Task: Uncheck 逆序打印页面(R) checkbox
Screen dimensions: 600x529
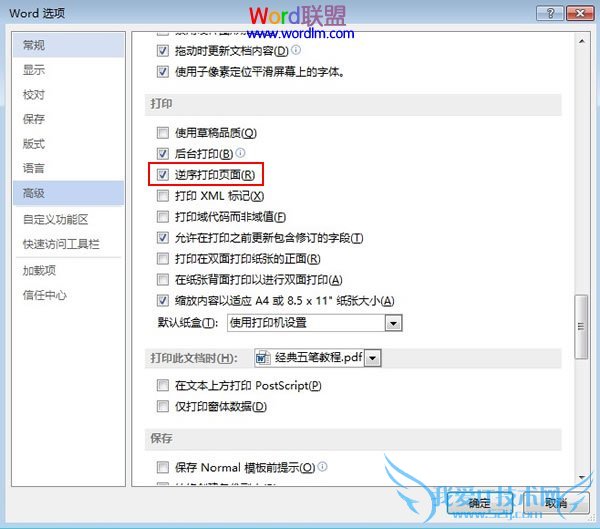Action: 163,175
